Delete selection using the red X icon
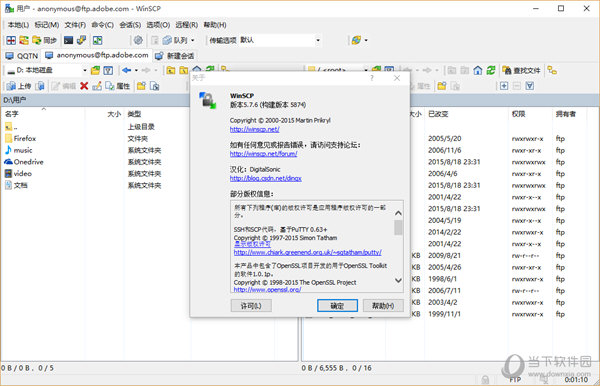The width and height of the screenshot is (600, 386). (x=84, y=86)
